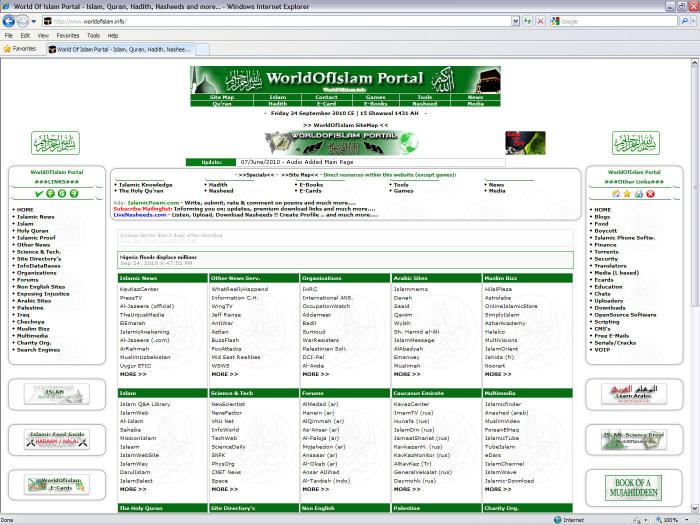Click the red and green thumbnail beside banner
The width and height of the screenshot is (700, 525).
[x=525, y=143]
